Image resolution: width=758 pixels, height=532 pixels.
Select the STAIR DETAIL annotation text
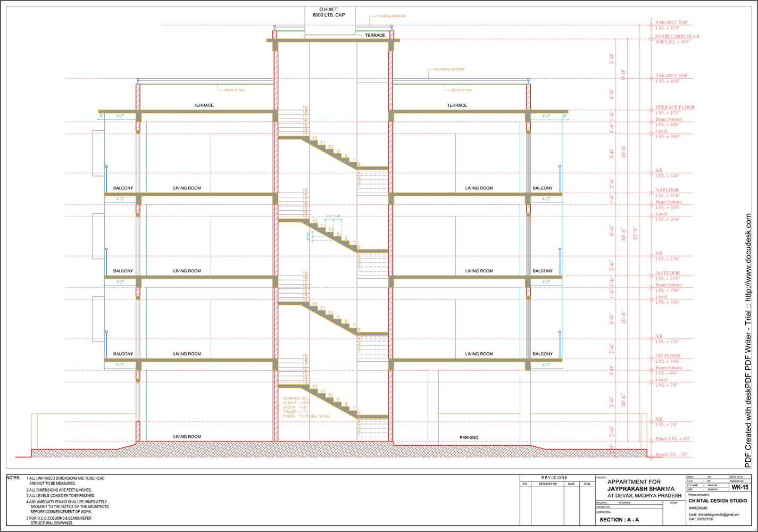pos(296,398)
